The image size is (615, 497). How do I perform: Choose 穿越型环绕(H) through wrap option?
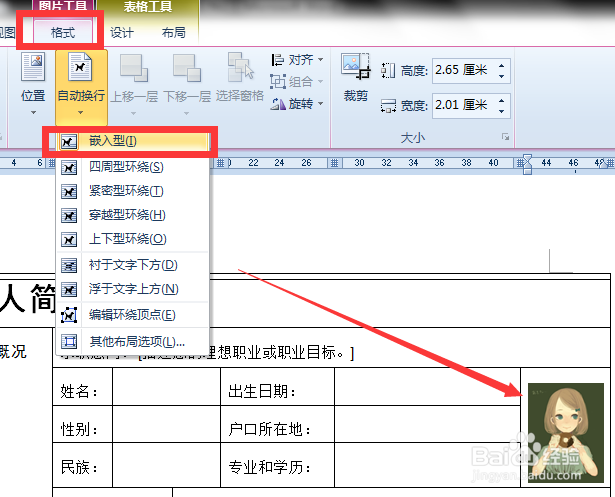coord(133,215)
